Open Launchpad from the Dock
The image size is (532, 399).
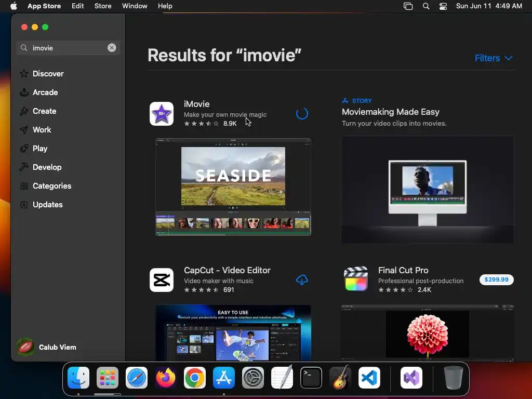coord(108,378)
